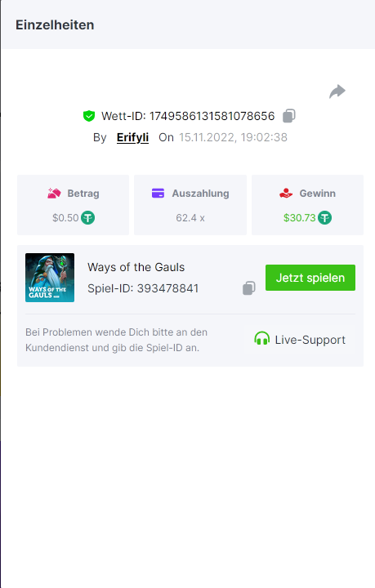Click the 62.4 x payout value

tap(190, 218)
